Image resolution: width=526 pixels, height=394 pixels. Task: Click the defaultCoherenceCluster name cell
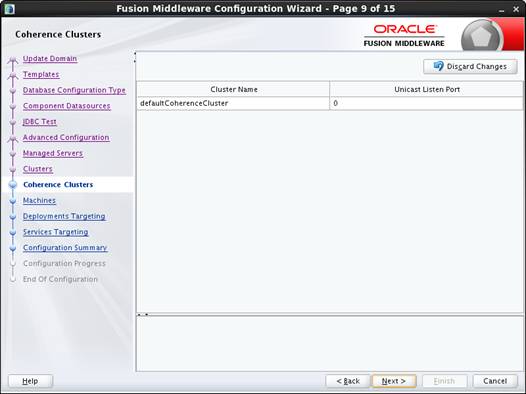(x=233, y=103)
